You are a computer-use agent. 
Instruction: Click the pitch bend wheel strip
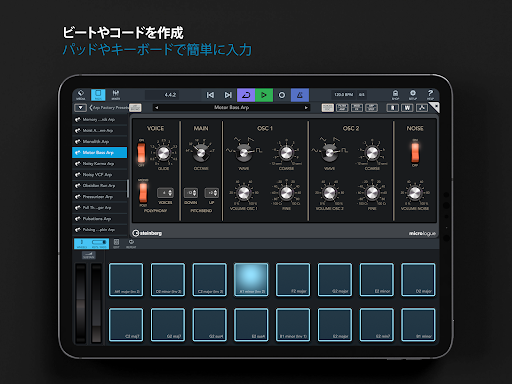click(x=81, y=303)
